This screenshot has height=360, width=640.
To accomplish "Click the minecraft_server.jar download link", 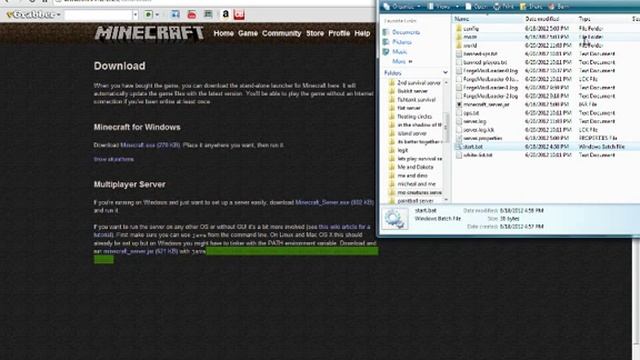I will pyautogui.click(x=140, y=251).
